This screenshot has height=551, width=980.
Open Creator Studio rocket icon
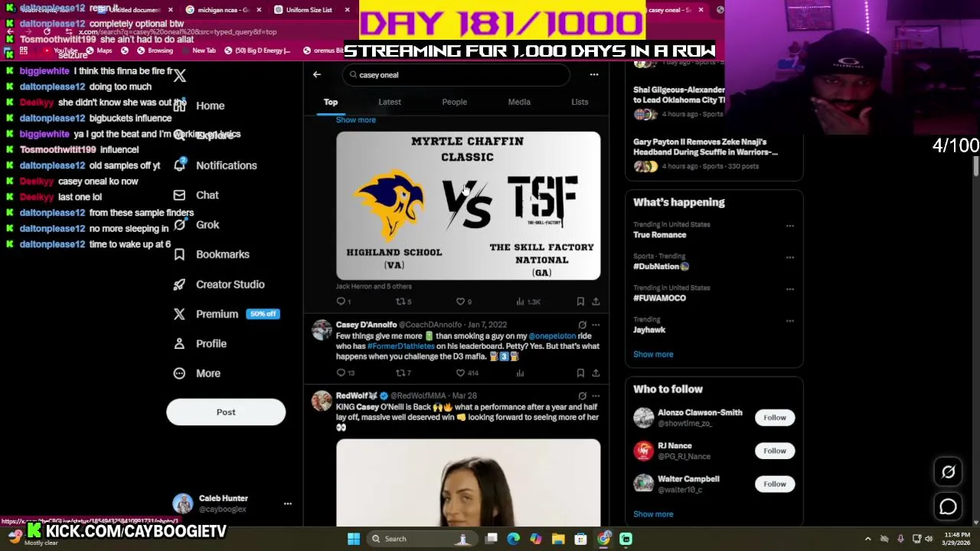point(179,284)
